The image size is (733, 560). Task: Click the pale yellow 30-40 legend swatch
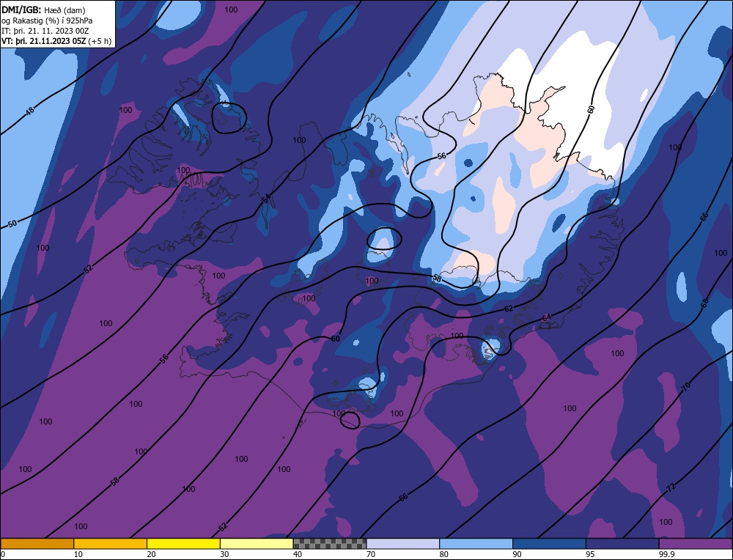(257, 543)
